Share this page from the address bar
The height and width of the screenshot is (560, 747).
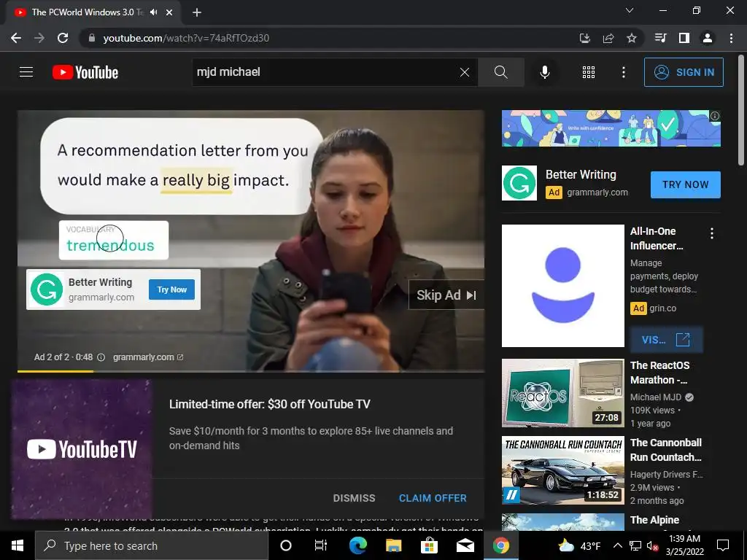(608, 38)
